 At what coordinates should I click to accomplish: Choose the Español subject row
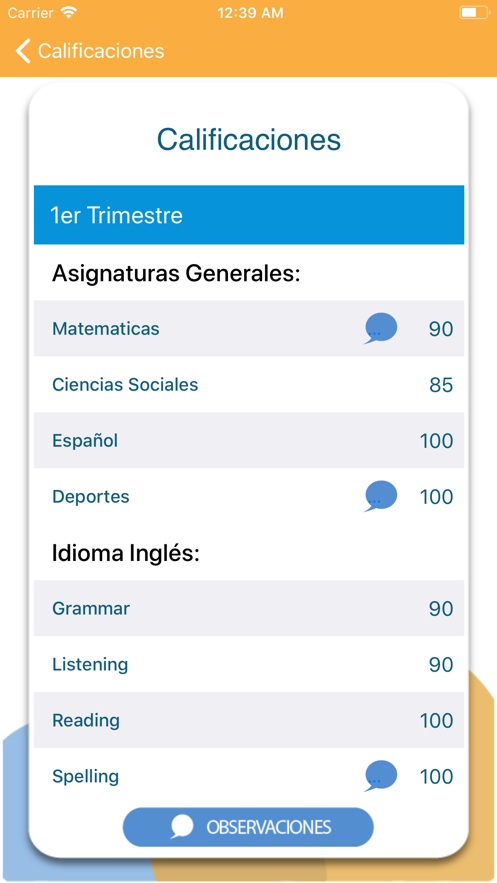pos(249,440)
